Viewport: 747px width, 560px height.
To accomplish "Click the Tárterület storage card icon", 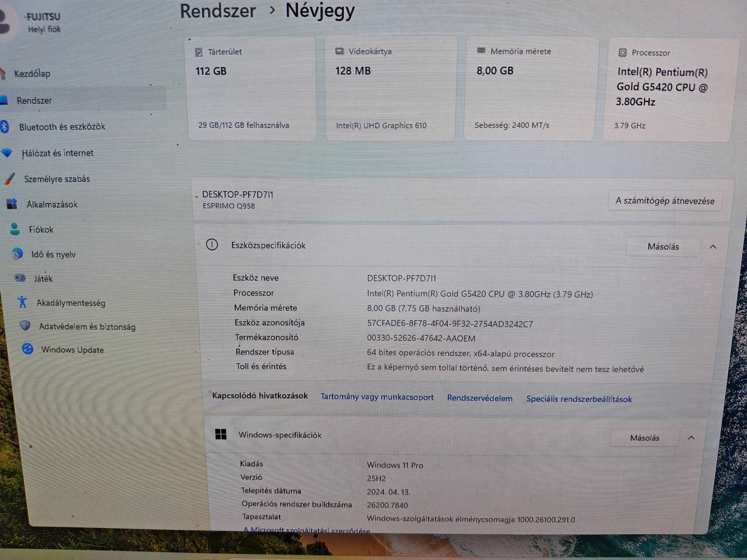I will coord(199,52).
